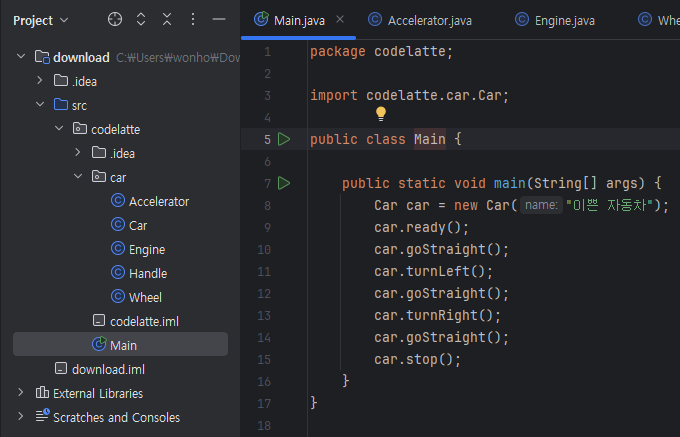Click car.stop() call
Viewport: 680px width, 437px height.
418,359
